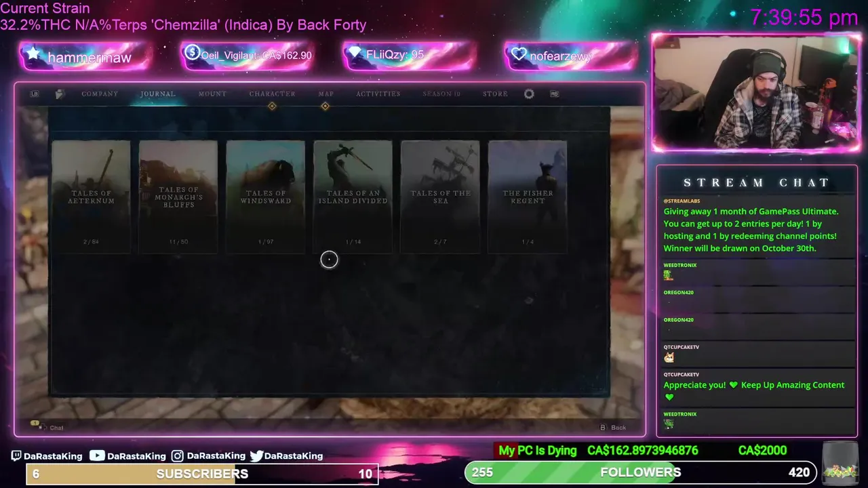Click the 'Current Strain' heading text
The image size is (868, 488).
(45, 9)
